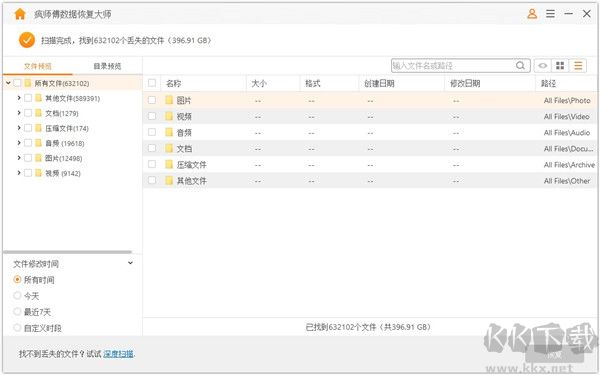Click folder icon beside 其他文件(589391) in tree
The image size is (600, 375).
[38, 98]
